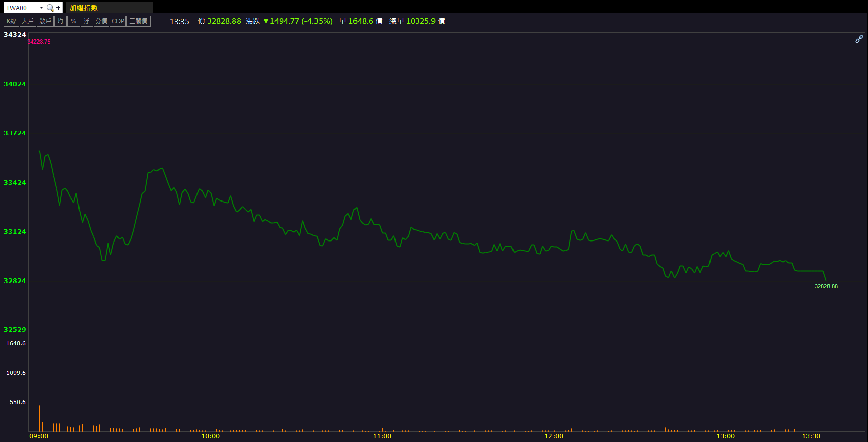Click the 浮 toolbar button
The width and height of the screenshot is (868, 442).
[87, 21]
